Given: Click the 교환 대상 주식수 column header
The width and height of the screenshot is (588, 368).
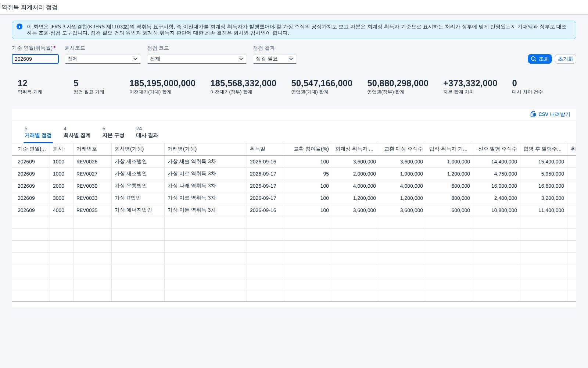Looking at the screenshot, I should [x=402, y=149].
